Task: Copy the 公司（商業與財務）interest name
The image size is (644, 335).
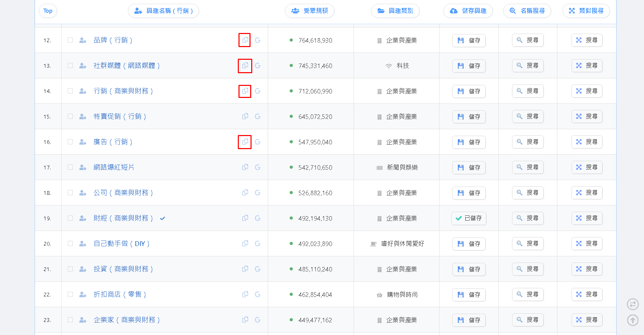Action: pos(245,193)
